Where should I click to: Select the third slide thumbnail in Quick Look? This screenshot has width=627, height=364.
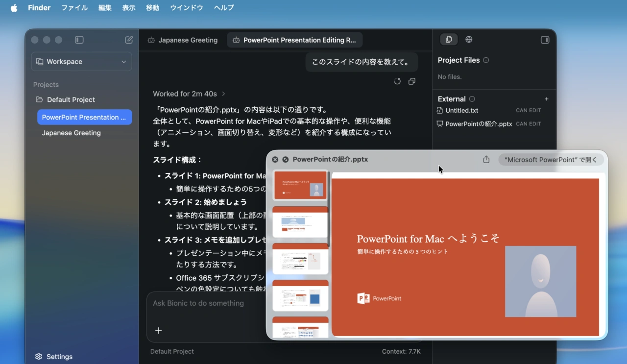coord(300,259)
